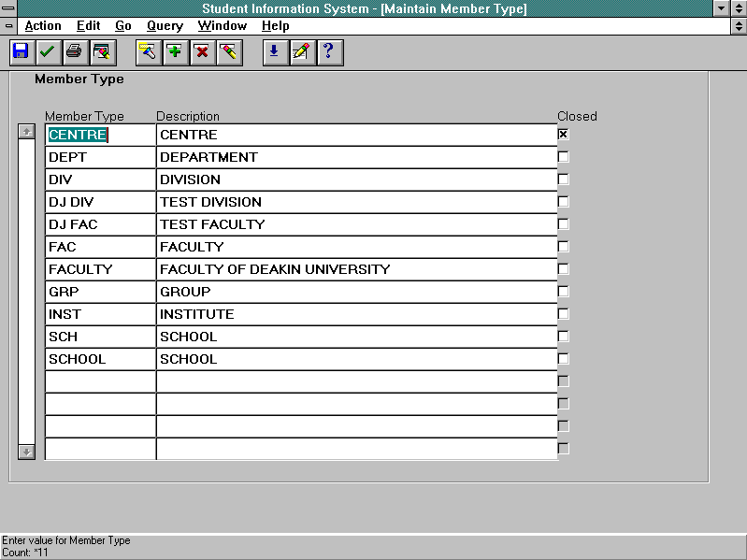Open the Query menu
This screenshot has height=560, width=747.
tap(165, 26)
